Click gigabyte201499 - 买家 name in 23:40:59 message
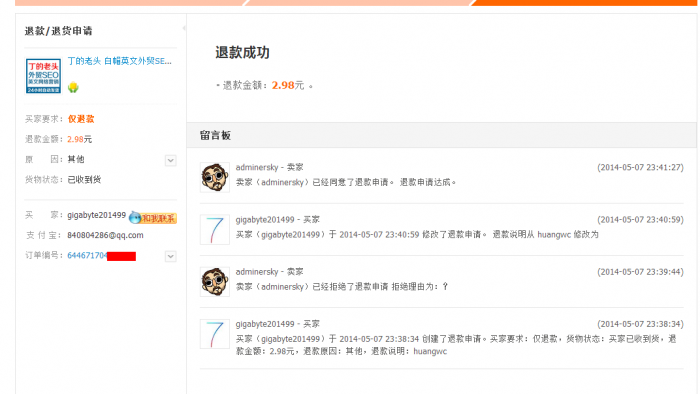700x394 pixels. 278,220
